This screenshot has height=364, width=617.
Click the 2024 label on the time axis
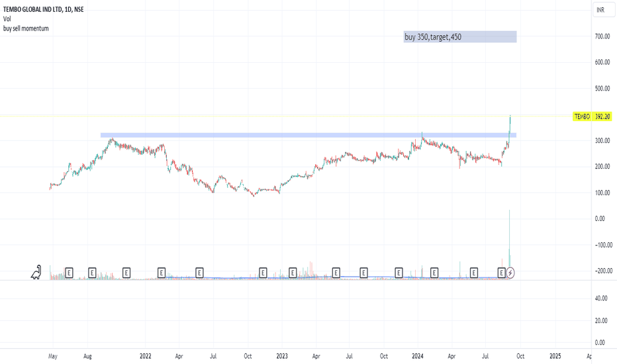[x=418, y=356]
